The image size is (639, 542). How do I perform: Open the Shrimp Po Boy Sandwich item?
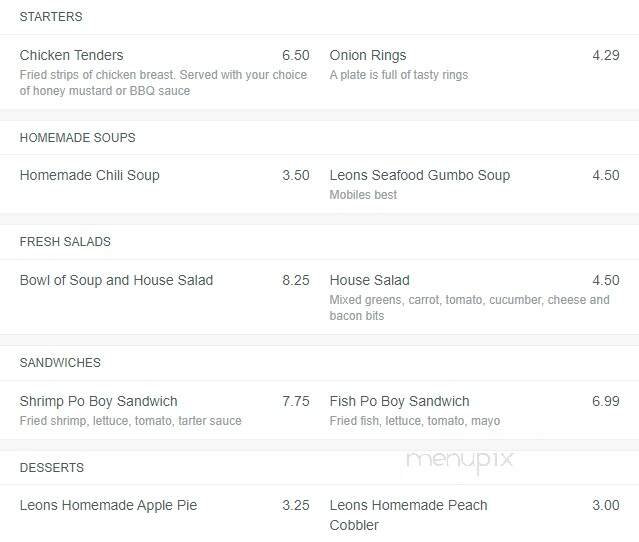click(99, 401)
